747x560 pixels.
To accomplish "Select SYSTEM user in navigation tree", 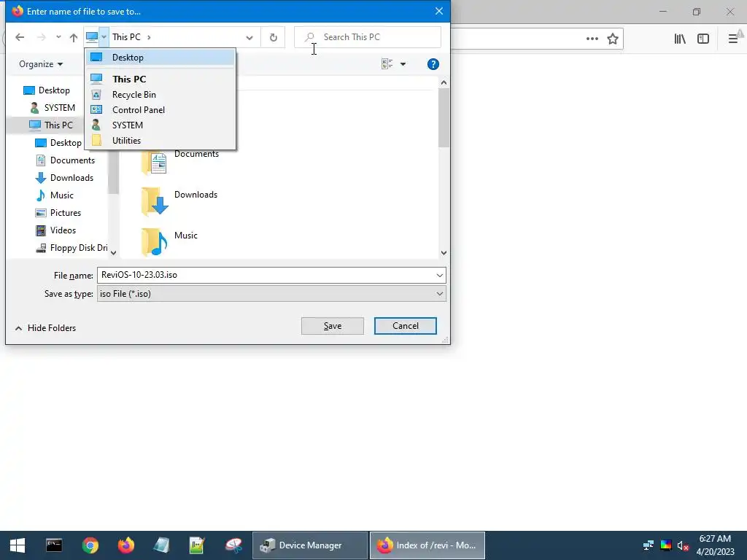I will click(53, 108).
